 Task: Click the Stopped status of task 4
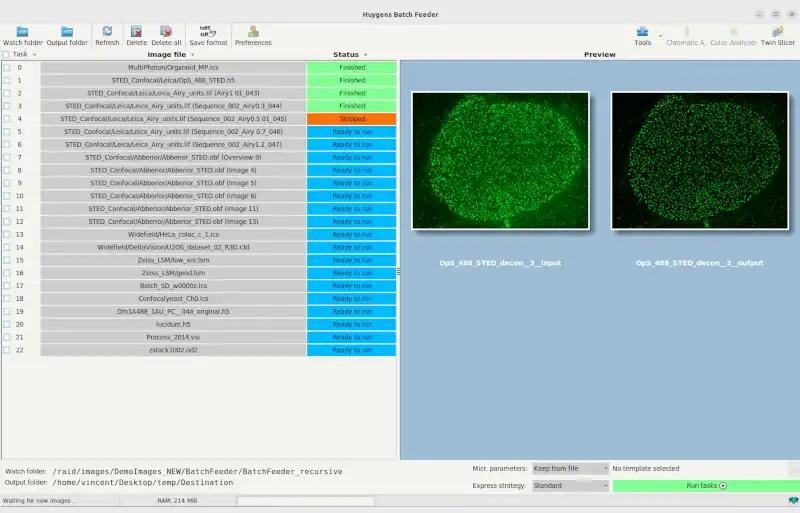click(352, 119)
